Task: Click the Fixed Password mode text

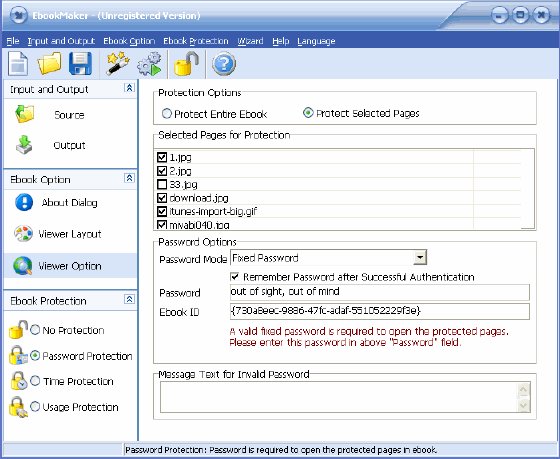Action: click(265, 258)
